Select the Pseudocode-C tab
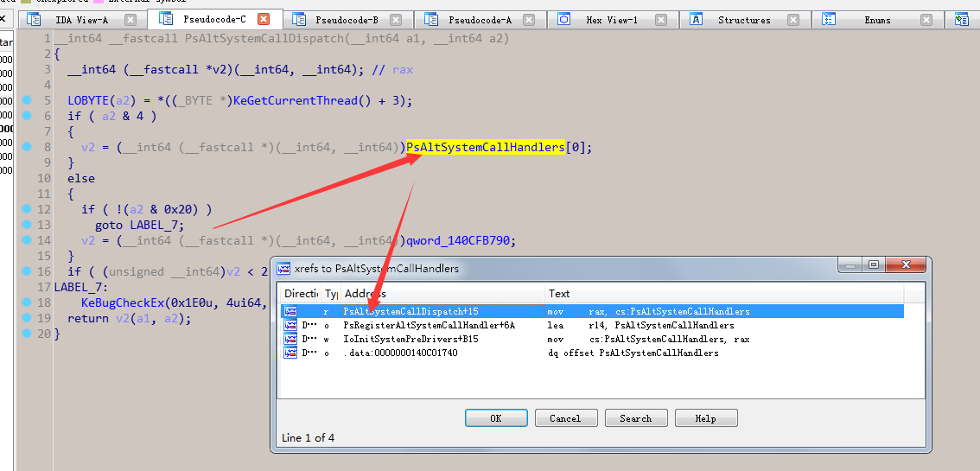The width and height of the screenshot is (980, 471). [x=214, y=19]
